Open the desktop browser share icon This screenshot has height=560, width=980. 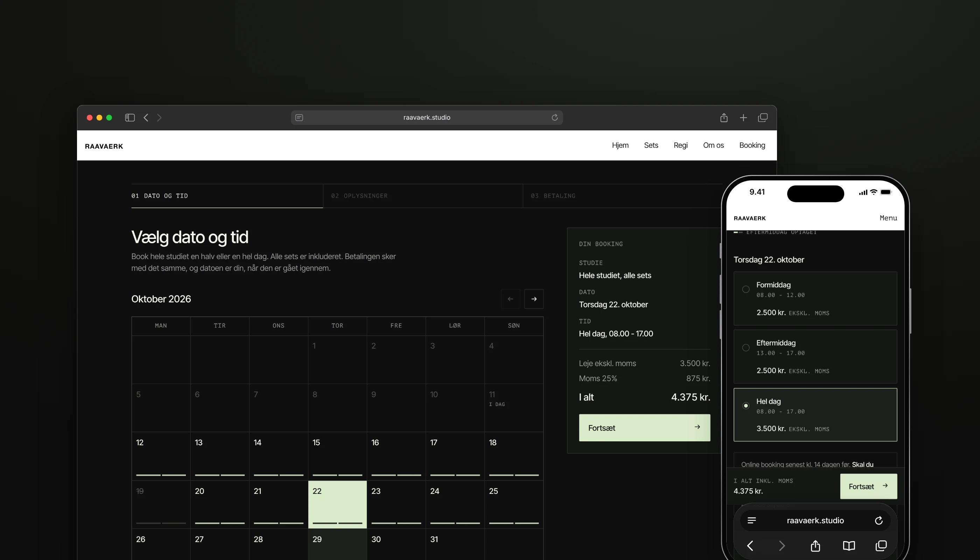pyautogui.click(x=724, y=118)
